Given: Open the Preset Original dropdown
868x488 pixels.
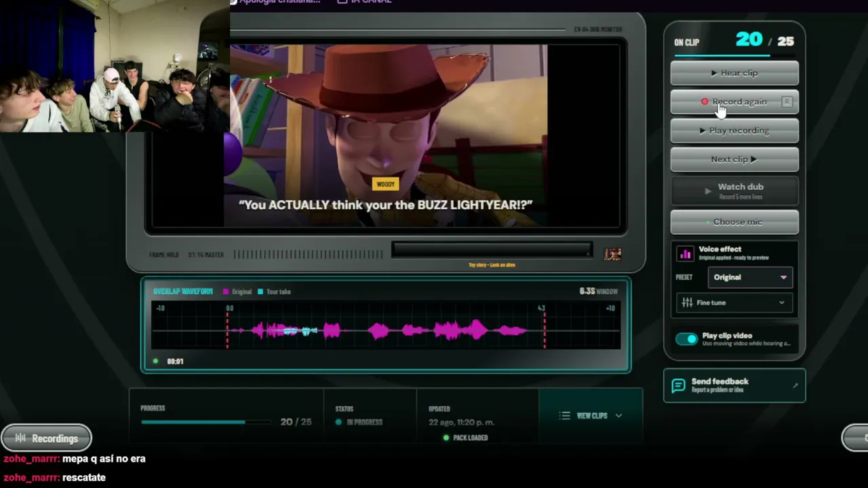Looking at the screenshot, I should [749, 277].
